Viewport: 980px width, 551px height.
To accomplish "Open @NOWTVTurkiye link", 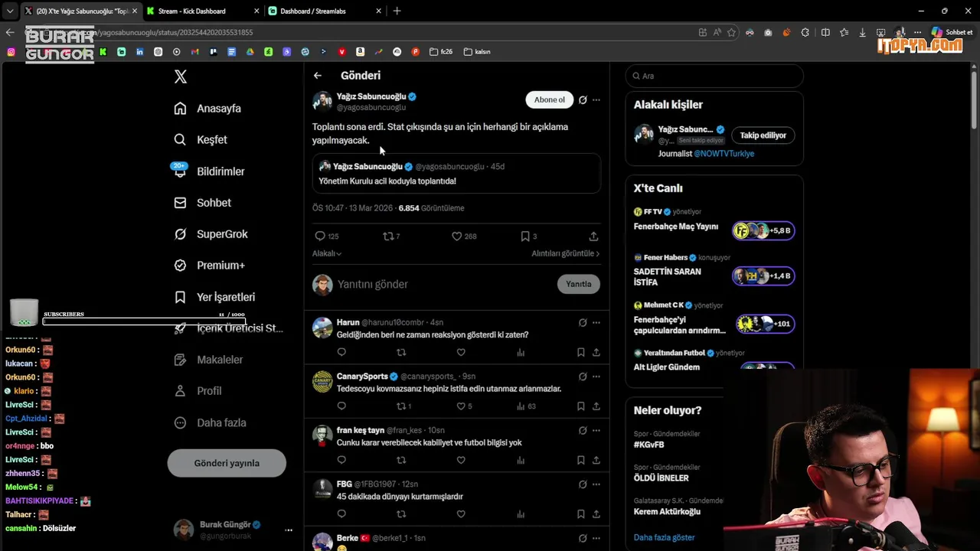I will pyautogui.click(x=724, y=154).
